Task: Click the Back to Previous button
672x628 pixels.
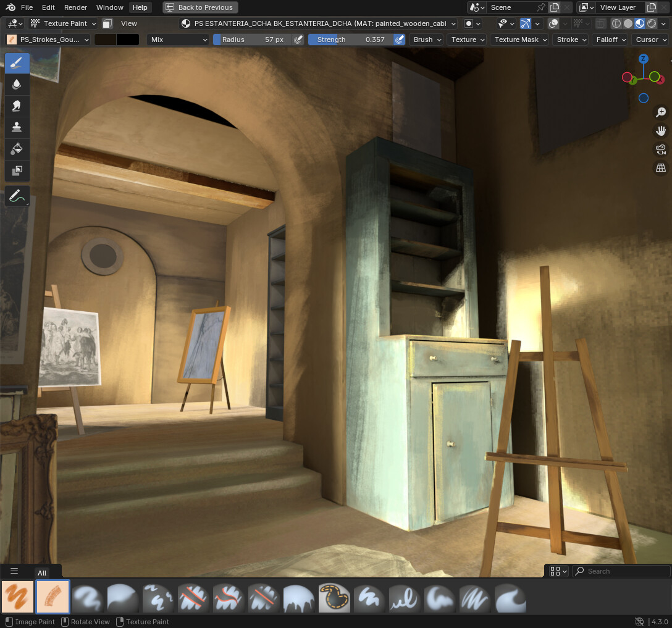Action: [199, 7]
